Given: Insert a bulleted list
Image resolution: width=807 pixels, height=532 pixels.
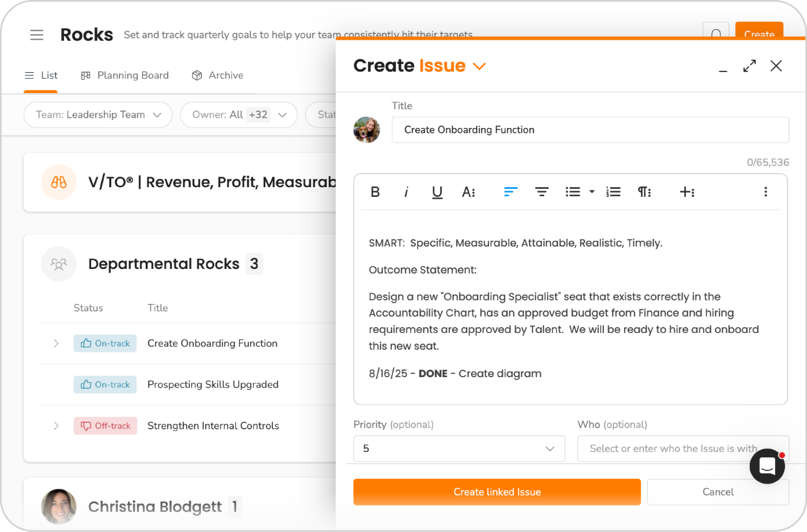Looking at the screenshot, I should pyautogui.click(x=572, y=192).
